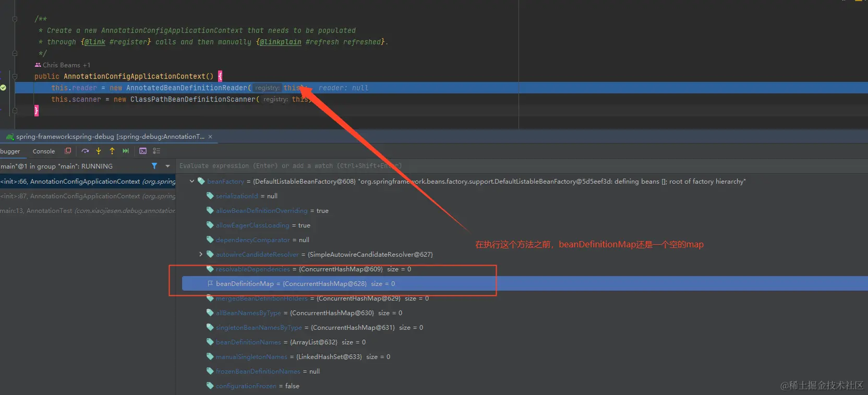This screenshot has width=868, height=395.
Task: Click the AnnotationConfigApplicationContext() constructor name
Action: click(138, 76)
